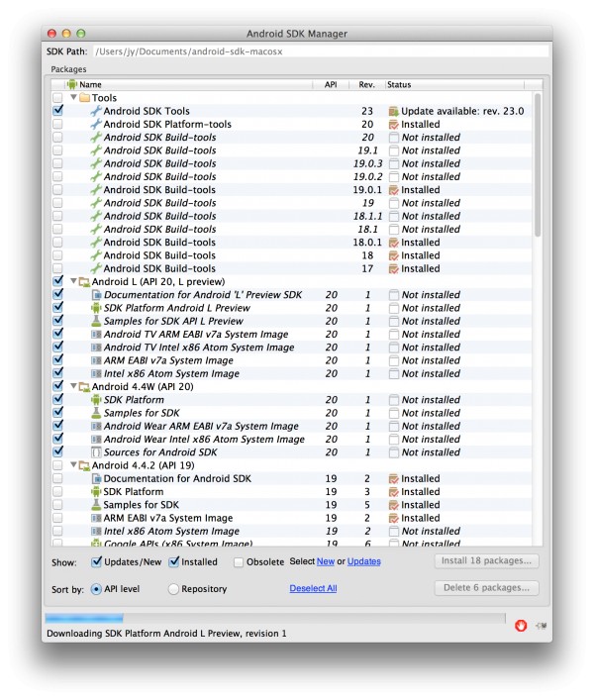
Task: Click the icon for Android Wear ARM EABI v7a System Image
Action: tap(96, 427)
